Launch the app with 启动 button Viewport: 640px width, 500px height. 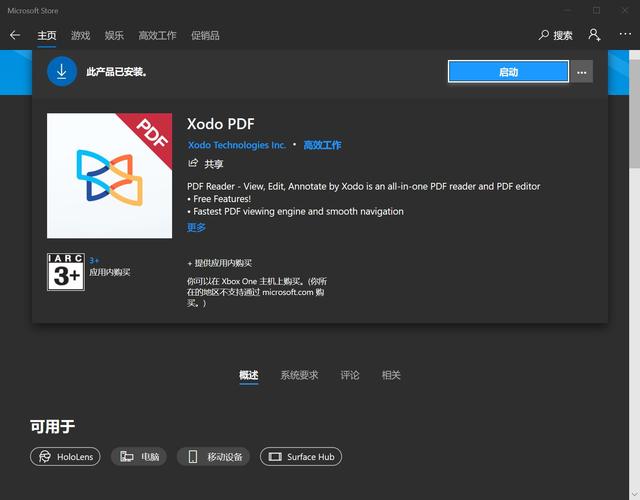(508, 72)
